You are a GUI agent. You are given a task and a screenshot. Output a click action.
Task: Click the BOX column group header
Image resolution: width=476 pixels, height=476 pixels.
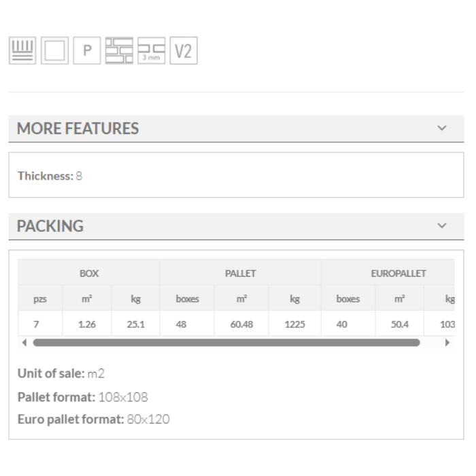coord(89,273)
